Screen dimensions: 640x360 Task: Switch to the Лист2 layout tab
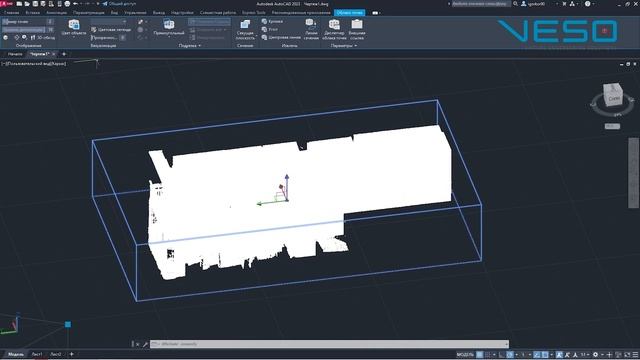56,354
